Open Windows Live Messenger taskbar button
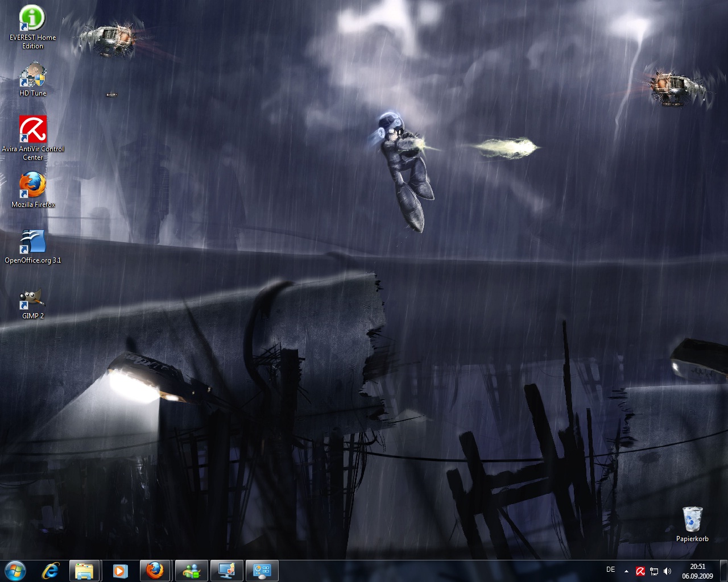Screen dimensions: 728x582 pos(192,571)
